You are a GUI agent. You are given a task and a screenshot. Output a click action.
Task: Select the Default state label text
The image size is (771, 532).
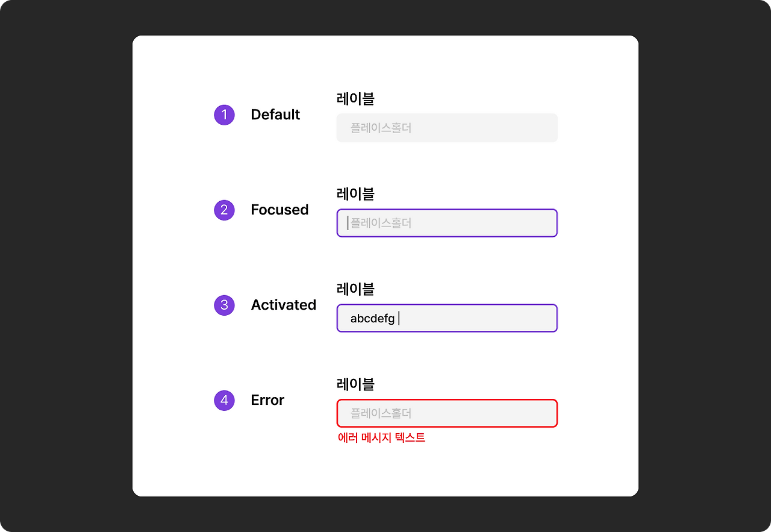click(275, 114)
